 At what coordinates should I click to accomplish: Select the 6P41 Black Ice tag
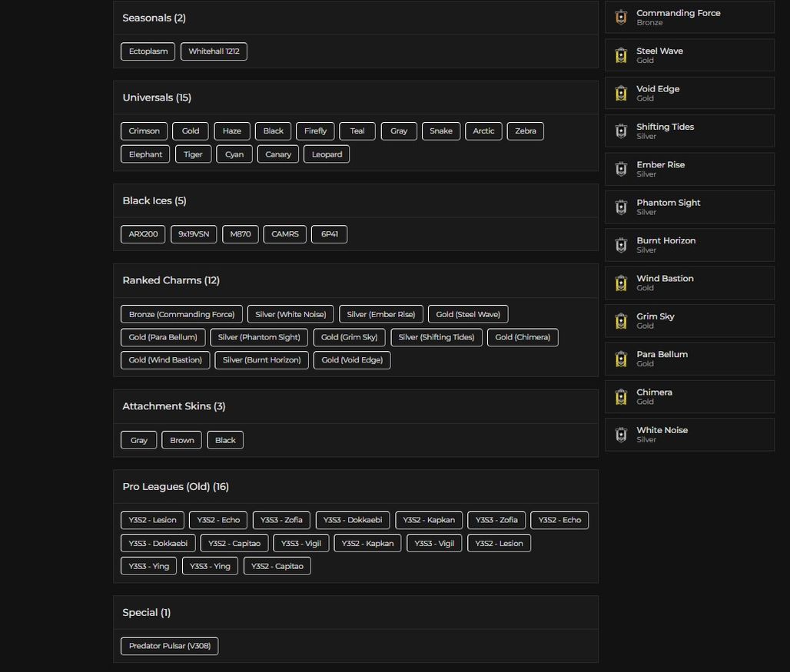(330, 234)
